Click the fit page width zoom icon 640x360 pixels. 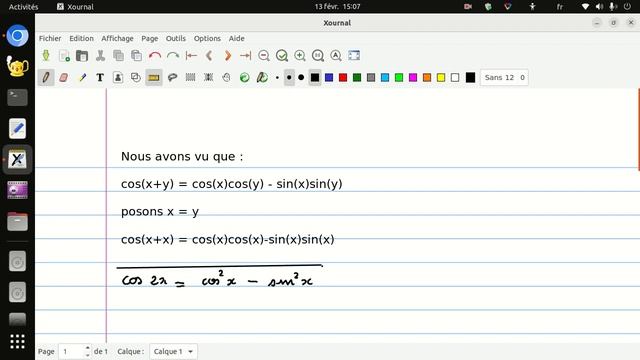click(x=282, y=56)
